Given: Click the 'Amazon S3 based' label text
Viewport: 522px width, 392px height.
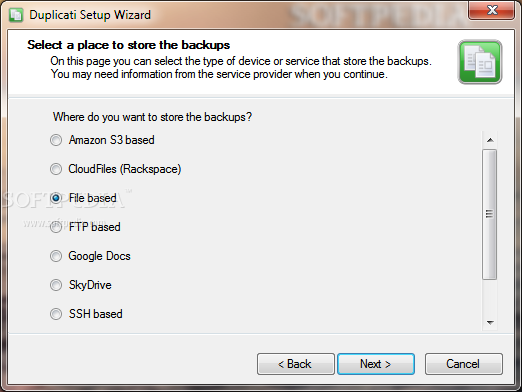Looking at the screenshot, I should [x=111, y=140].
